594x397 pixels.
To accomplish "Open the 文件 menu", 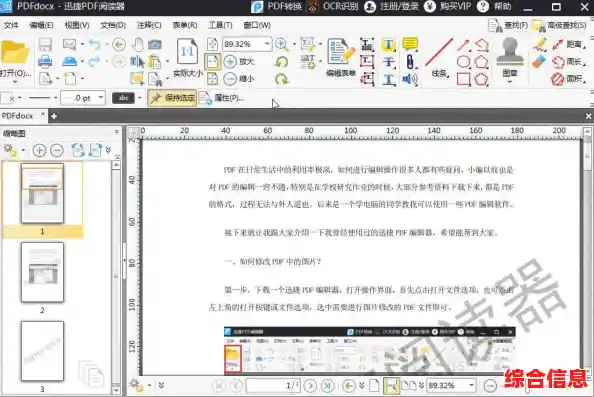I will [x=11, y=25].
